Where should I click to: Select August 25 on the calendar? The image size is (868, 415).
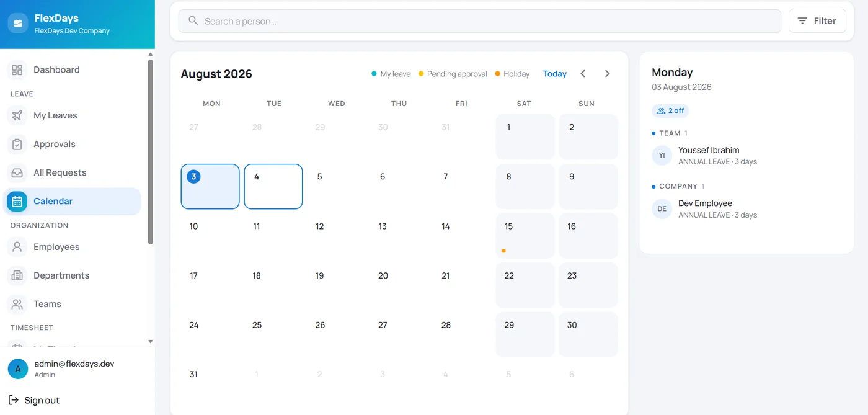coord(273,334)
